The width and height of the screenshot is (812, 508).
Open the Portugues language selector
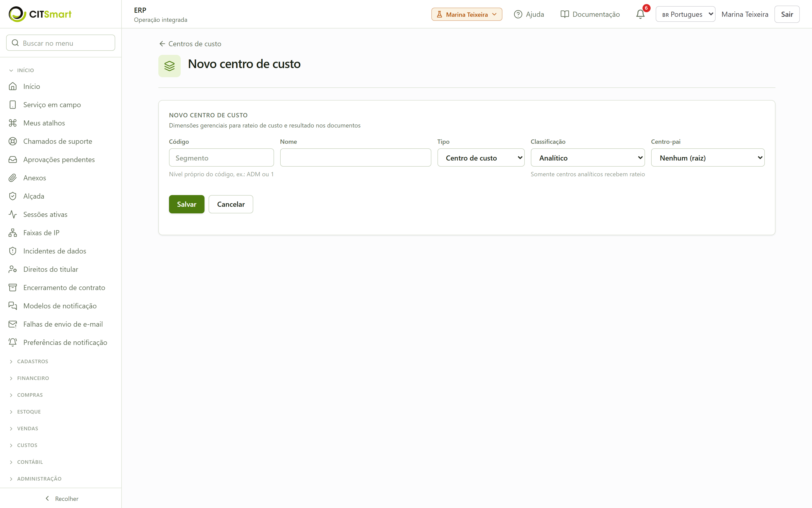(685, 14)
